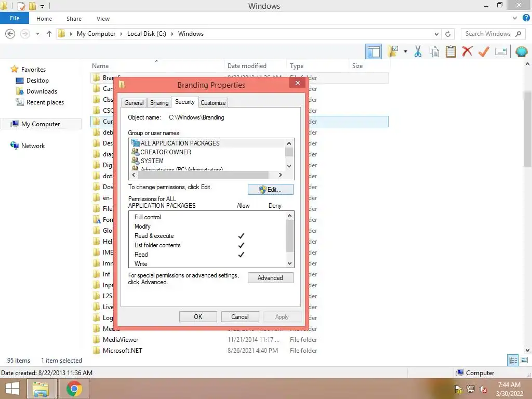Image resolution: width=532 pixels, height=399 pixels.
Task: Click the Search Windows input field
Action: [488, 34]
